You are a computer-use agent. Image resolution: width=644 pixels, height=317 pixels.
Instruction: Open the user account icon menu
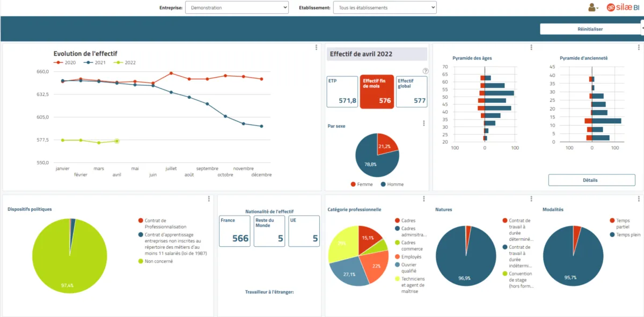point(594,8)
